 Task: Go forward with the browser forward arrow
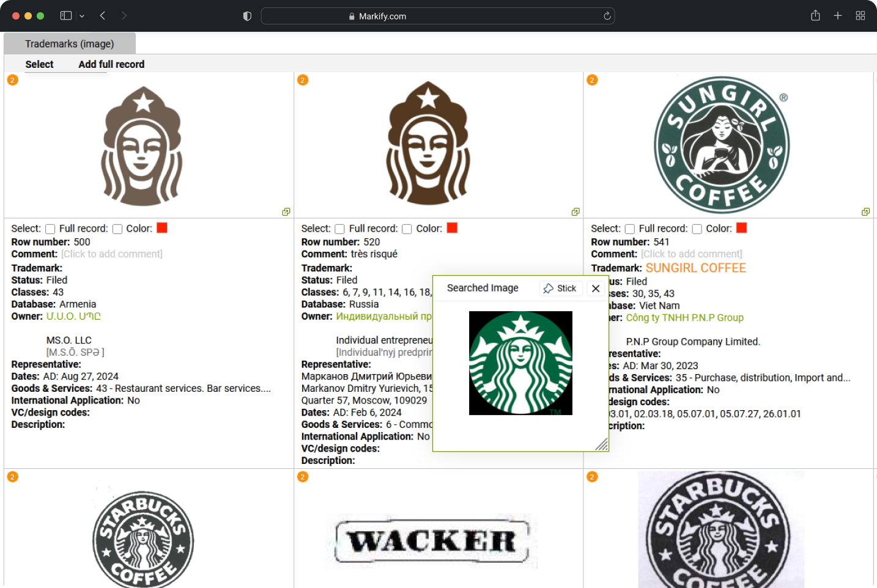pyautogui.click(x=124, y=16)
